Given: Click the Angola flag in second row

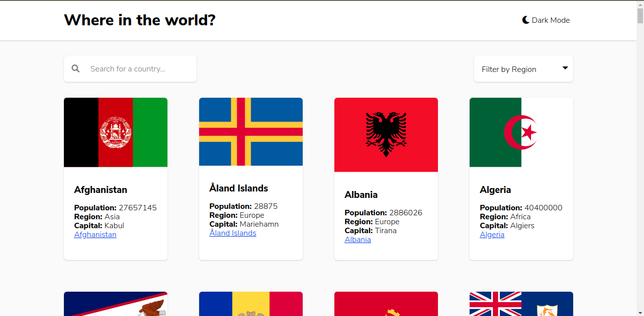Looking at the screenshot, I should (x=386, y=304).
